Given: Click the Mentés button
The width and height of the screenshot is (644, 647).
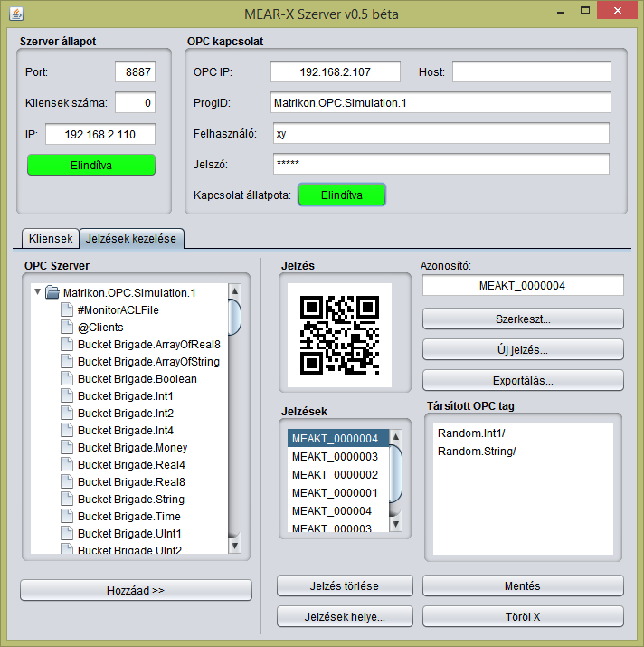Looking at the screenshot, I should pyautogui.click(x=523, y=585).
